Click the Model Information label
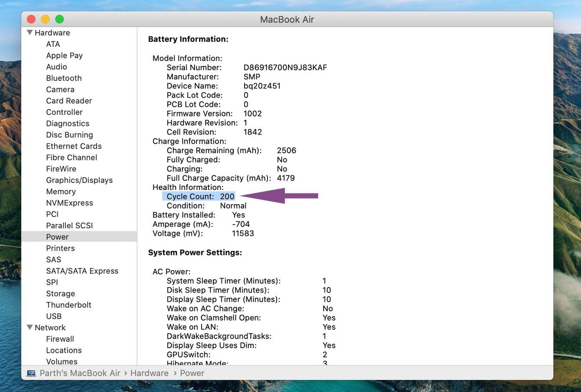Screen dimensions: 581x392 point(187,58)
